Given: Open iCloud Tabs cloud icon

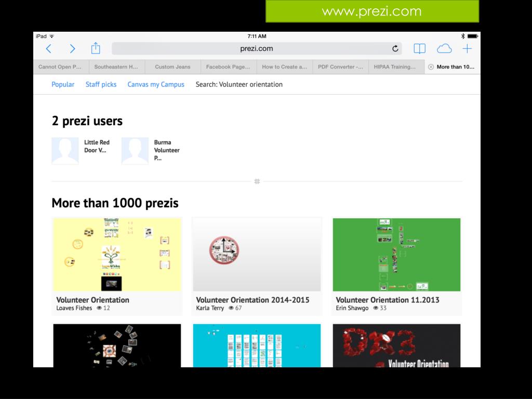Looking at the screenshot, I should (x=444, y=49).
